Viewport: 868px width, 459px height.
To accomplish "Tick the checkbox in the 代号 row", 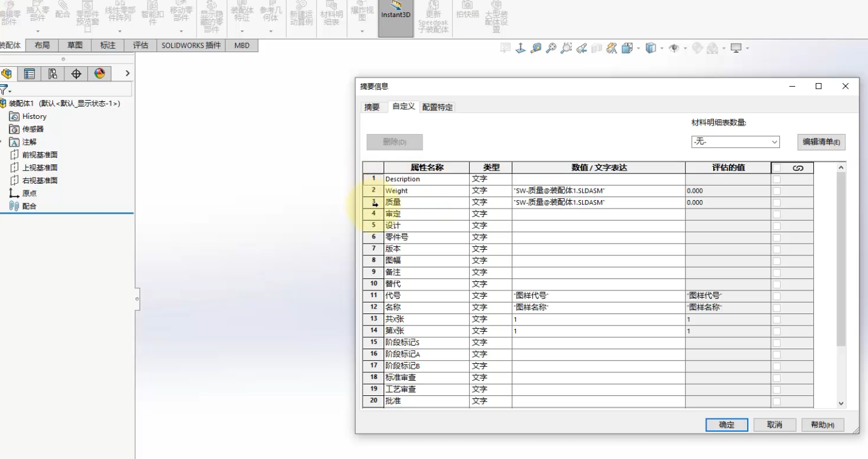I will coord(777,296).
